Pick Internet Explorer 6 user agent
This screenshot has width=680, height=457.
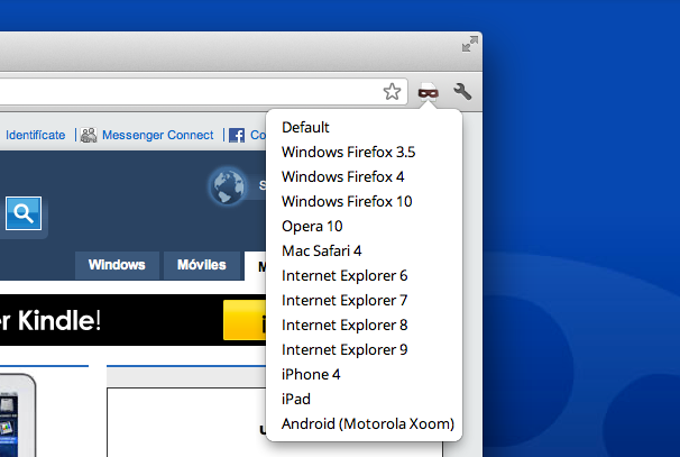point(344,276)
